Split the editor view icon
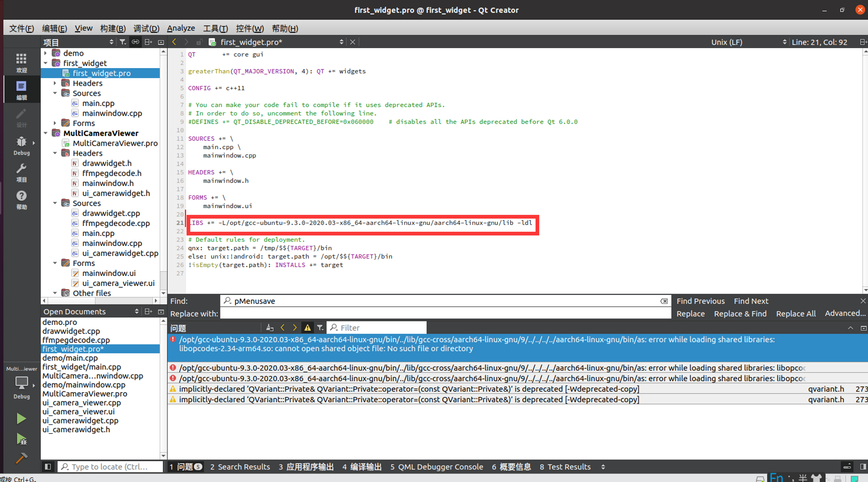Screen dimensions: 868x482 point(863,42)
